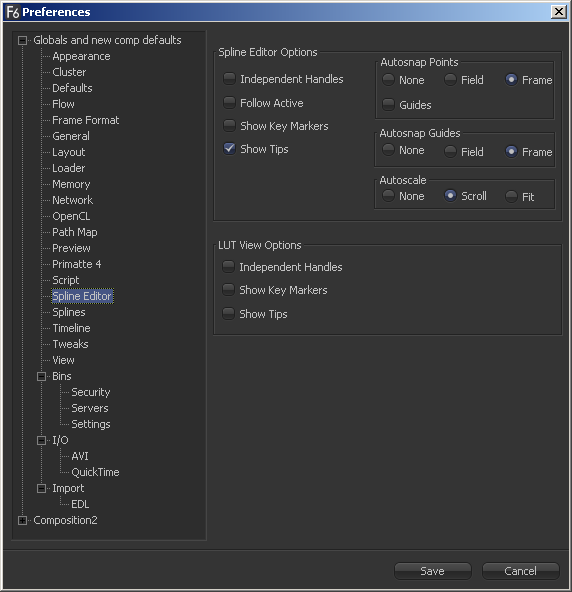
Task: Enable Independent Handles in Spline Editor Options
Action: pos(229,79)
